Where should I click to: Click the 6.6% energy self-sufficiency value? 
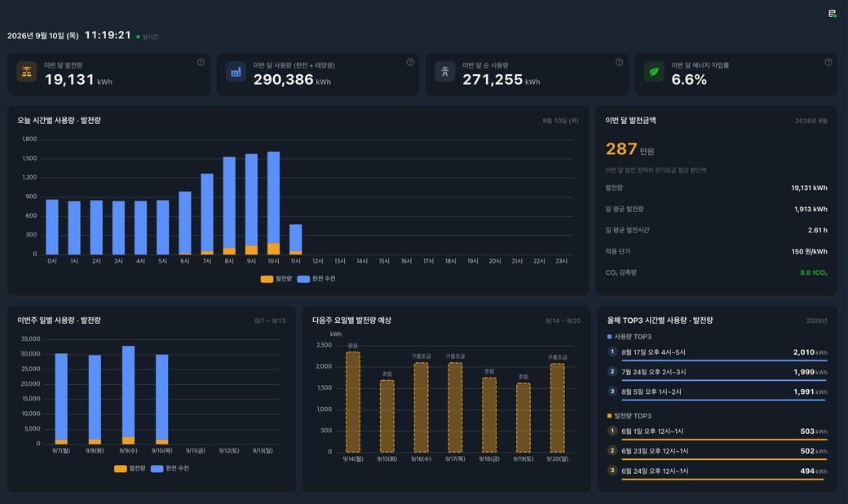click(x=689, y=79)
